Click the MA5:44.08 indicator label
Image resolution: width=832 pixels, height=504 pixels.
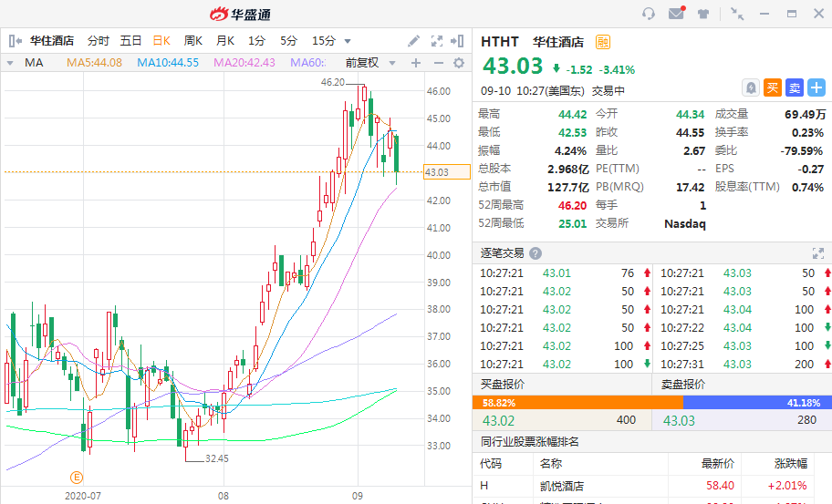(x=94, y=63)
